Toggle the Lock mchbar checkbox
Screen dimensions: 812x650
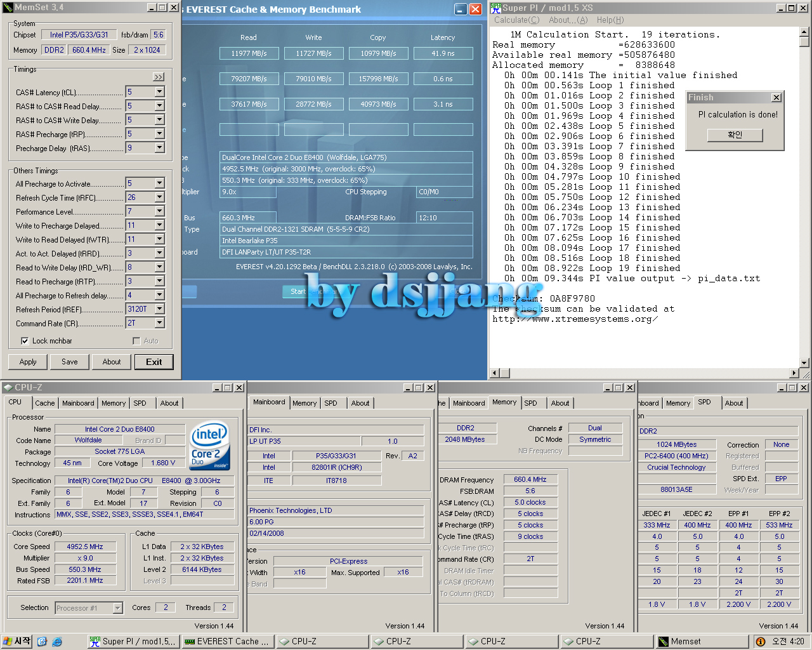point(25,341)
